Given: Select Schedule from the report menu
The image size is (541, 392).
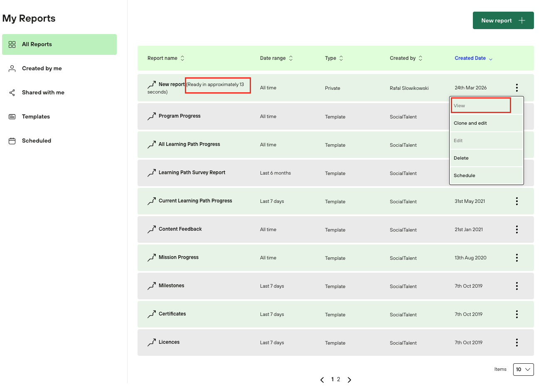Looking at the screenshot, I should click(x=464, y=175).
